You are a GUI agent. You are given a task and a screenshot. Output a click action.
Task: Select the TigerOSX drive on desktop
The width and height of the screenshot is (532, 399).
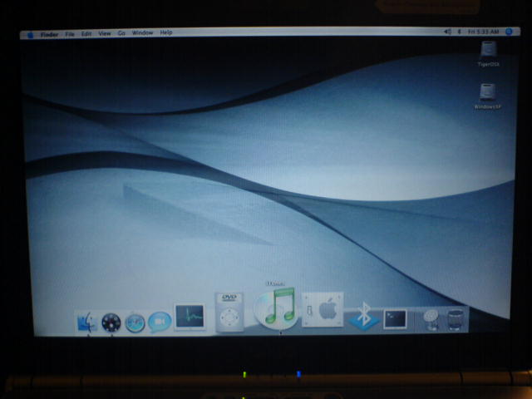[489, 54]
